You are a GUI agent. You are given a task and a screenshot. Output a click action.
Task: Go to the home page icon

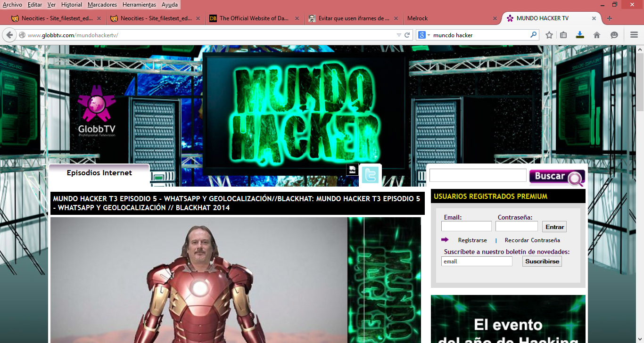pyautogui.click(x=597, y=35)
